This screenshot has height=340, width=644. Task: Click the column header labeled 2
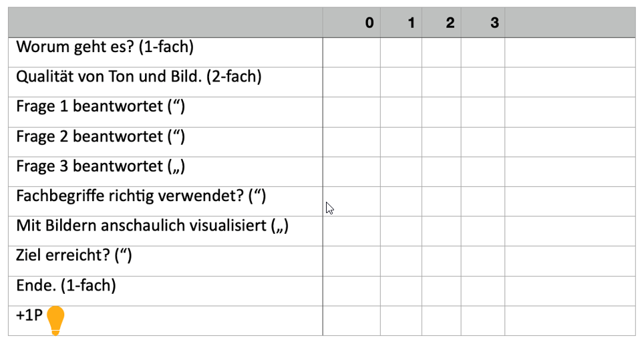[450, 23]
